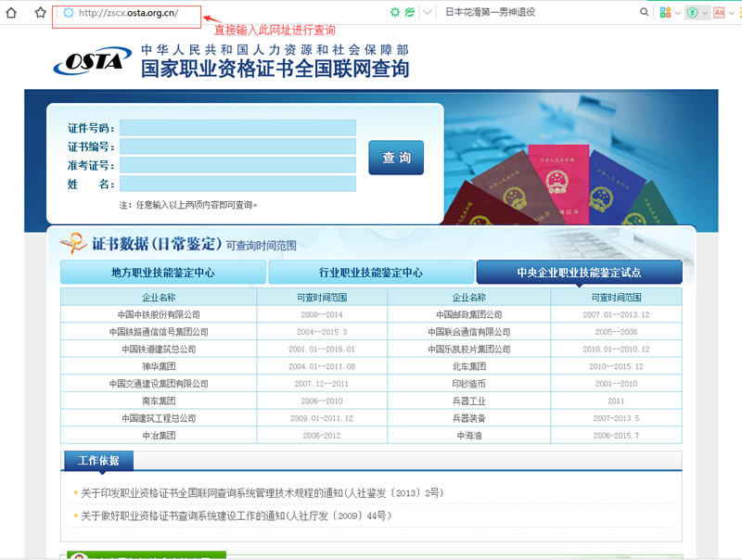The image size is (742, 560).
Task: Click the 南车集团 cell
Action: (159, 401)
